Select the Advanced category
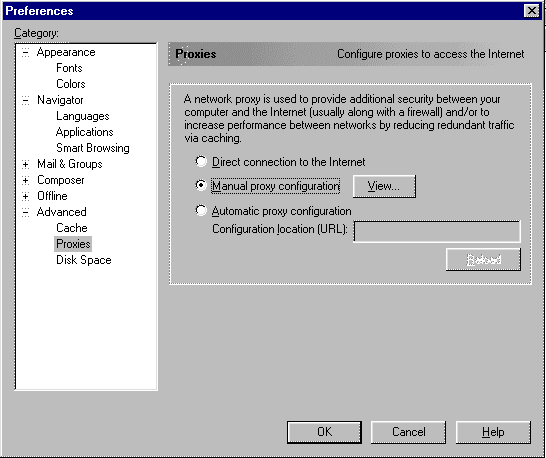 pos(62,212)
